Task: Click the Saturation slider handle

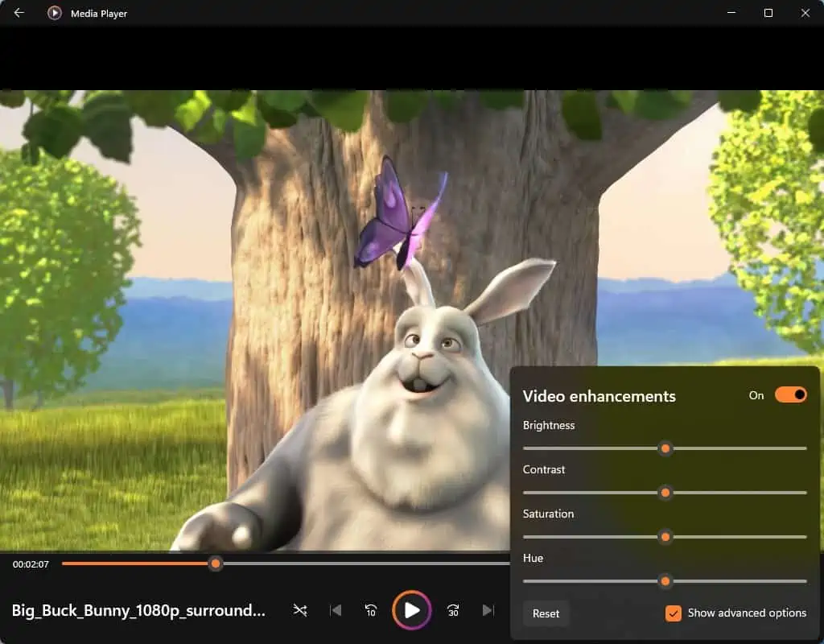Action: pos(665,537)
